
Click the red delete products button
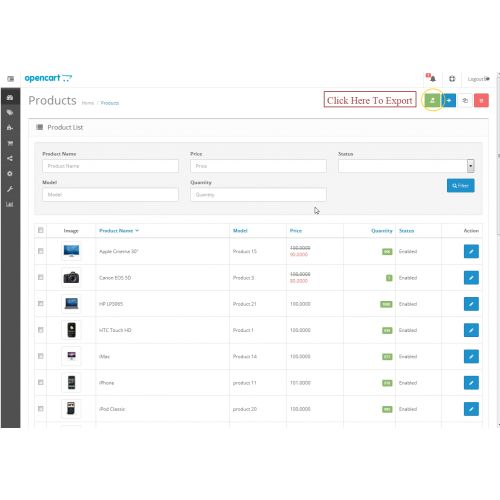coord(481,100)
